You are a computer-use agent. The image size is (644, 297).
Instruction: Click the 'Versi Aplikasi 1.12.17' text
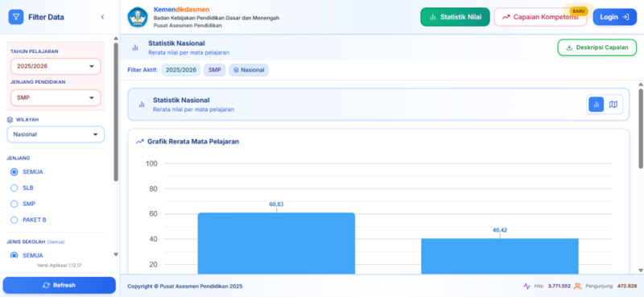59,266
